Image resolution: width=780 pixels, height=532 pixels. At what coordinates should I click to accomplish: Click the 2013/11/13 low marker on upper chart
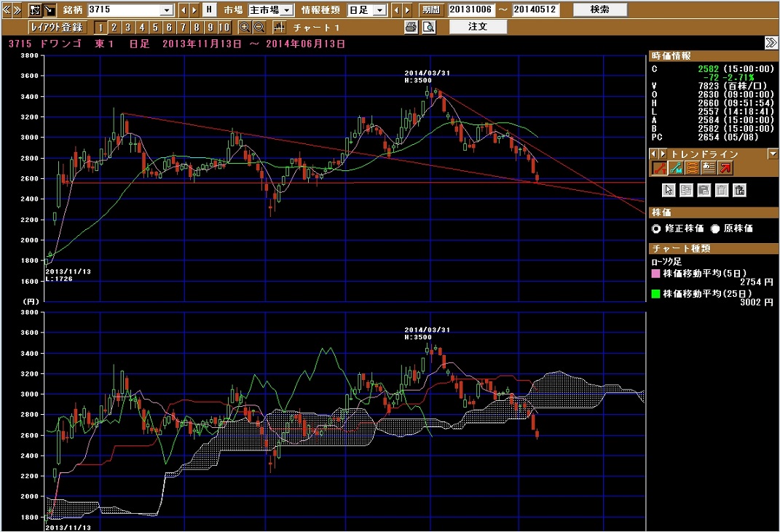pyautogui.click(x=68, y=275)
